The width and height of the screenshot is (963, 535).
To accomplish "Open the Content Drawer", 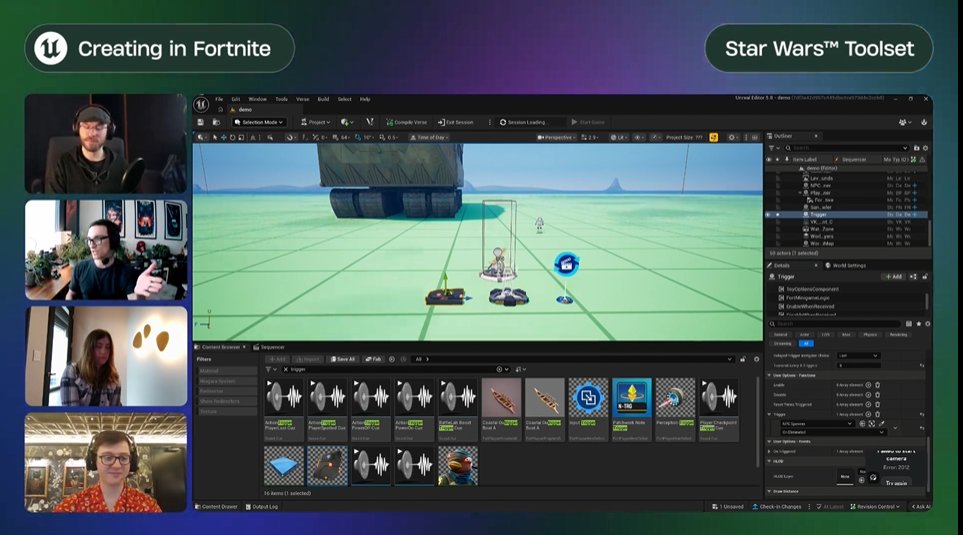I will (x=216, y=507).
